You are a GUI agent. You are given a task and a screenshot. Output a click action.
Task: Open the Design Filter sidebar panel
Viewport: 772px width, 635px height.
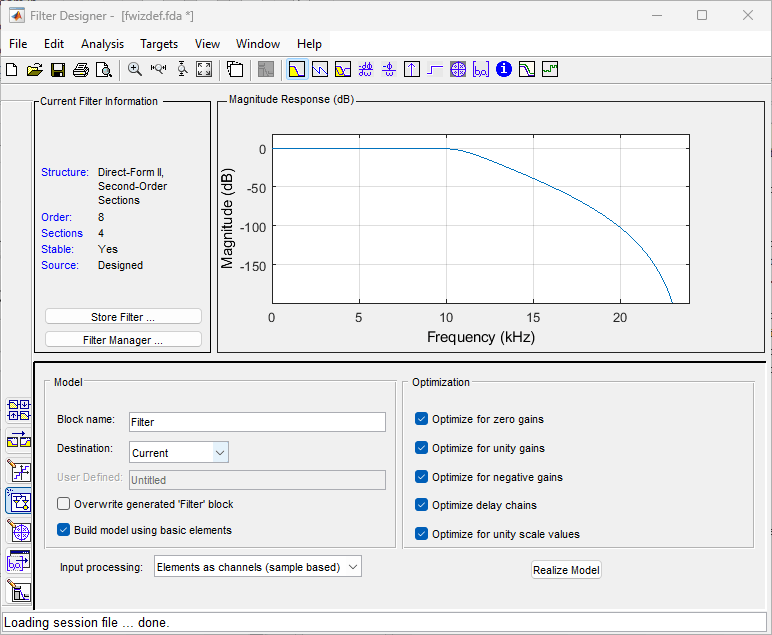pos(18,591)
